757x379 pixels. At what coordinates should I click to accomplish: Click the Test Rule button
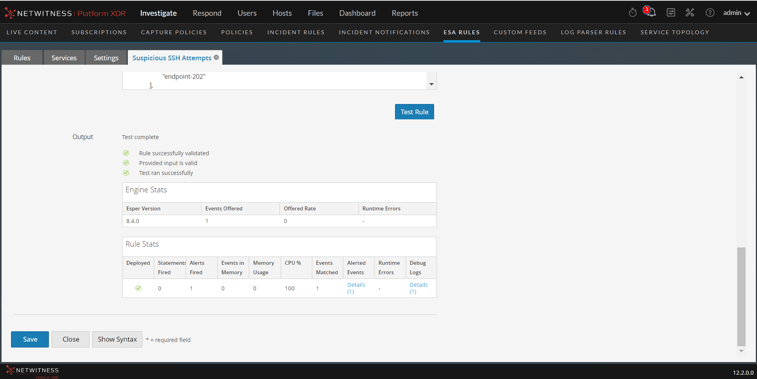[x=414, y=112]
